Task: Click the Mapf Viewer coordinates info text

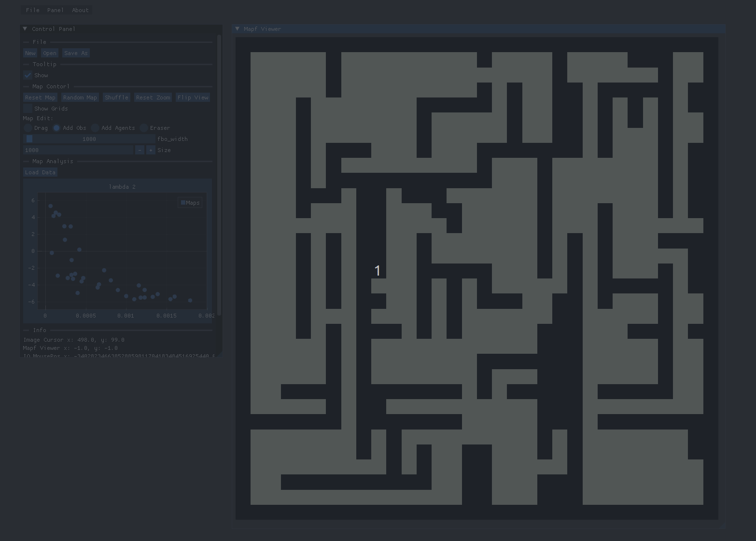Action: (x=70, y=348)
